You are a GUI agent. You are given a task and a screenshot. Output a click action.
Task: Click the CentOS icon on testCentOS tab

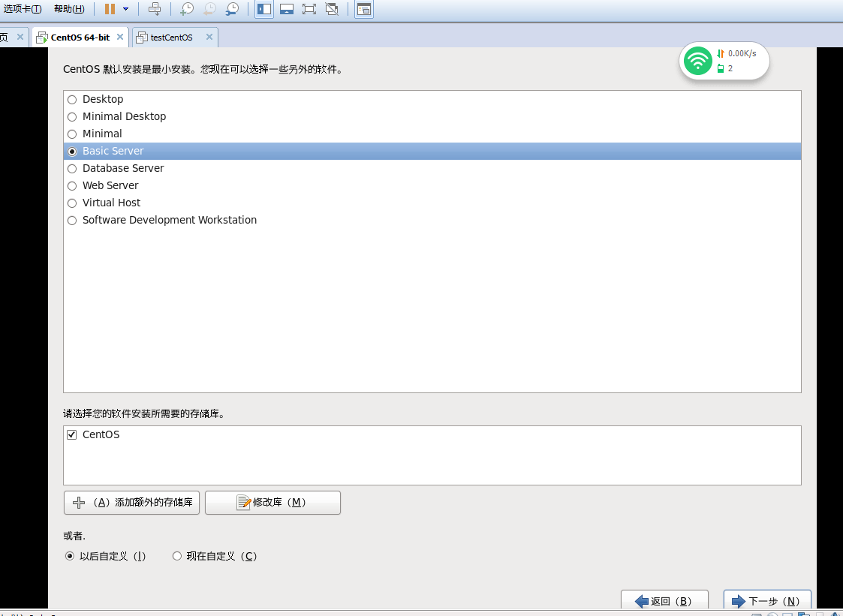point(142,37)
